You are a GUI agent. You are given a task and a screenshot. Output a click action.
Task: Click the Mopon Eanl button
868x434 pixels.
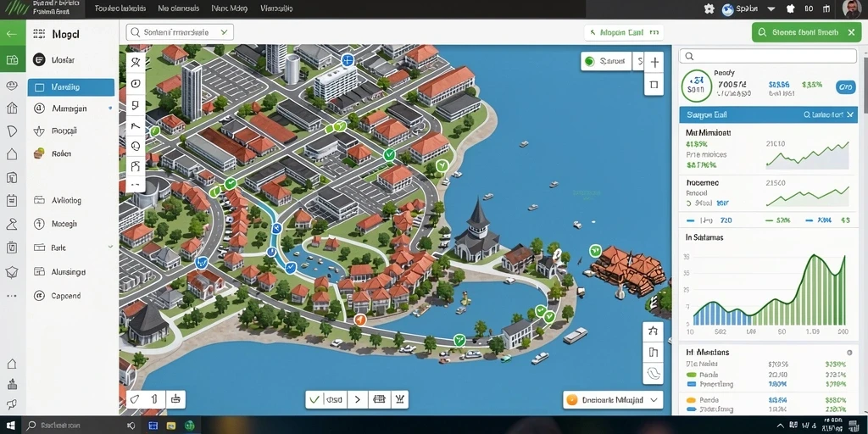coord(623,33)
